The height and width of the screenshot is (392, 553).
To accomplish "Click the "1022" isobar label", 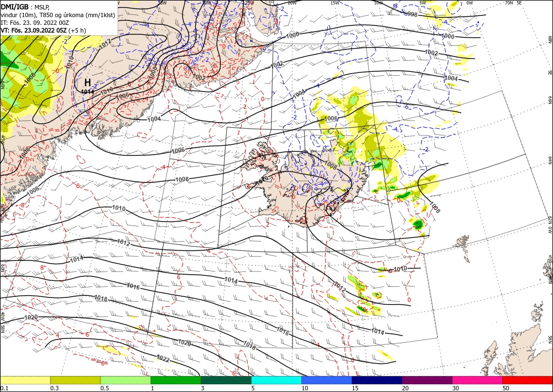I will [x=163, y=359].
